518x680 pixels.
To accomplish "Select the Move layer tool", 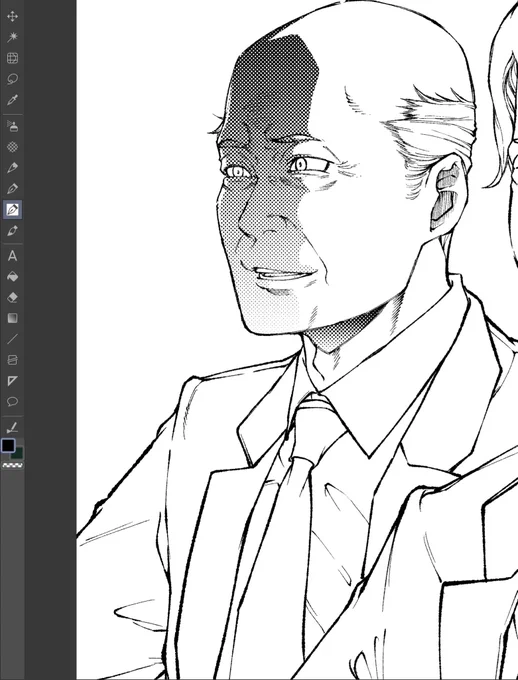I will click(12, 16).
